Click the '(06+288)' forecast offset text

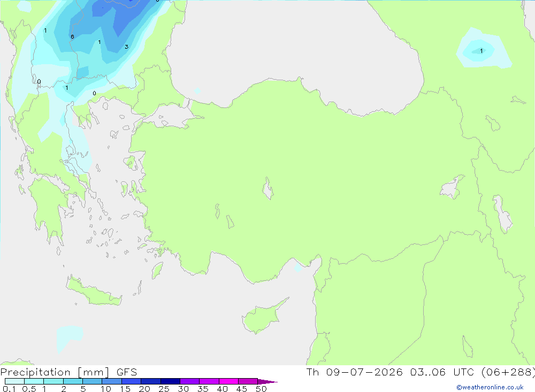click(x=508, y=372)
